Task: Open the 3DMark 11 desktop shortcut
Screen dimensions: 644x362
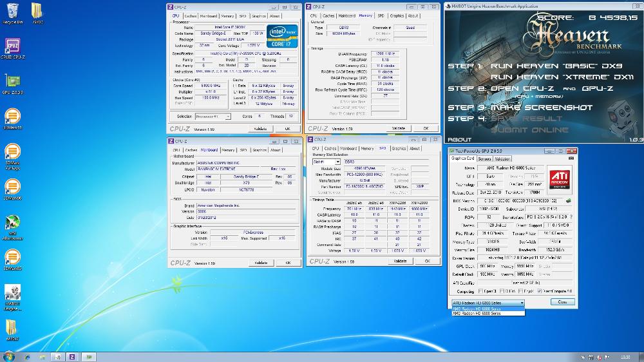Action: click(12, 119)
